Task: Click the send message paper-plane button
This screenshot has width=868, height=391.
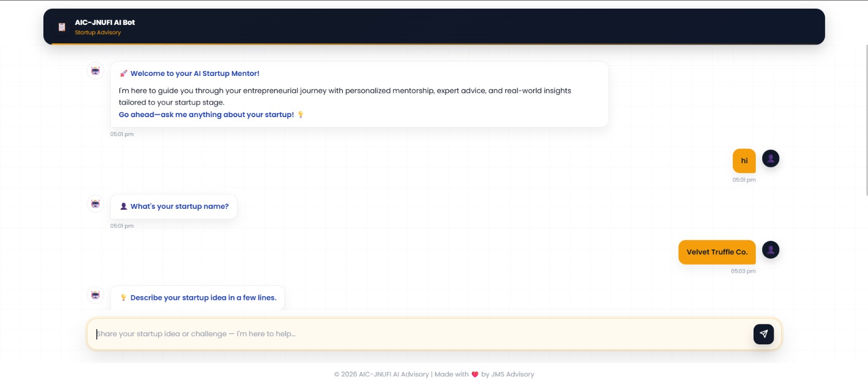Action: point(763,334)
